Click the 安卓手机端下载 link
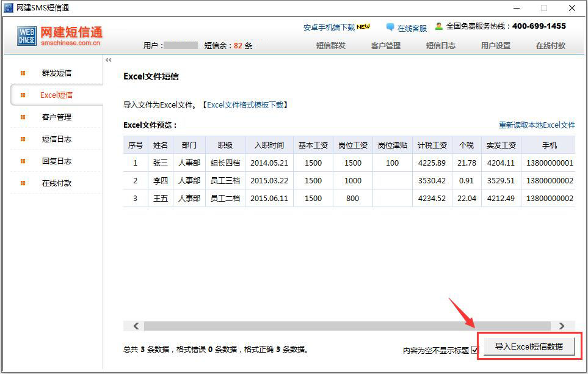The width and height of the screenshot is (588, 374). coord(329,28)
